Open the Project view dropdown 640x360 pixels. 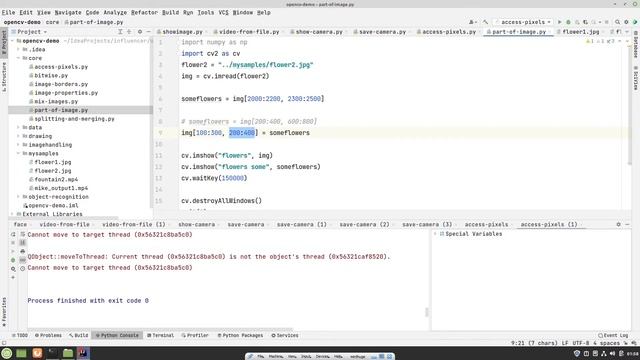[31, 31]
